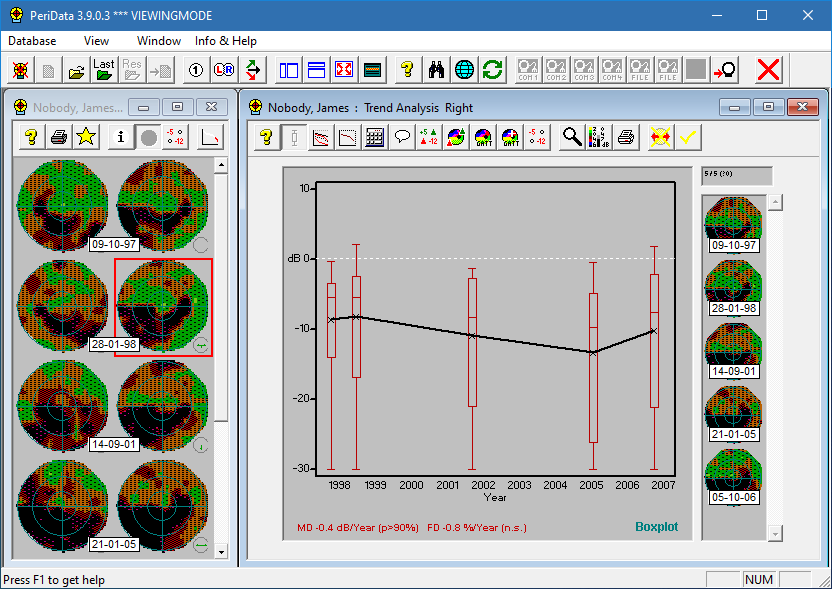Image resolution: width=832 pixels, height=589 pixels.
Task: Click the speech bubble comment icon
Action: 402,138
